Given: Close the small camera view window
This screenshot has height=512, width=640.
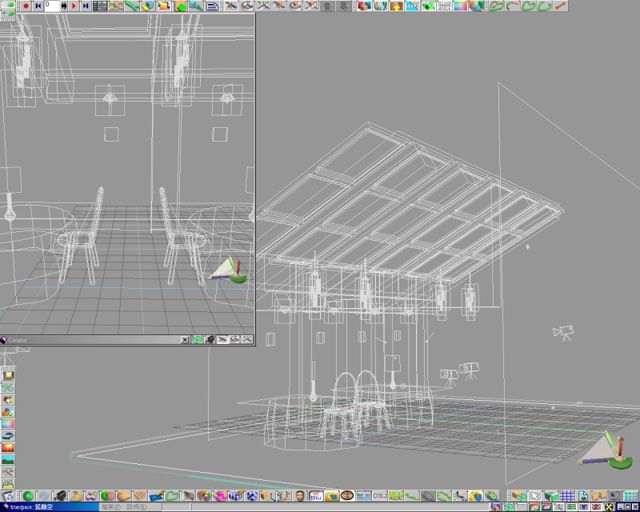Looking at the screenshot, I should [185, 340].
